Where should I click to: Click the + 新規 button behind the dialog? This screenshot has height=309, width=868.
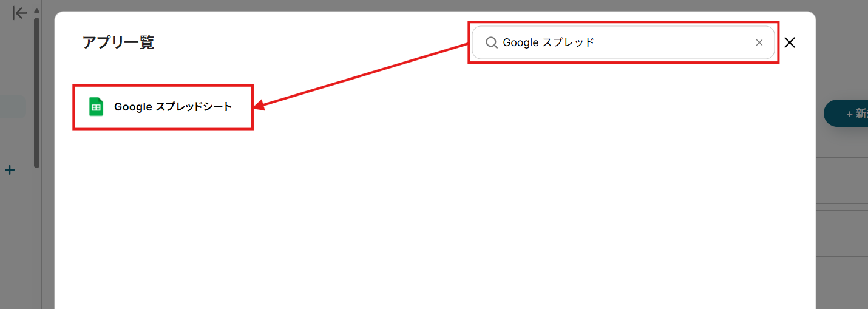click(846, 114)
